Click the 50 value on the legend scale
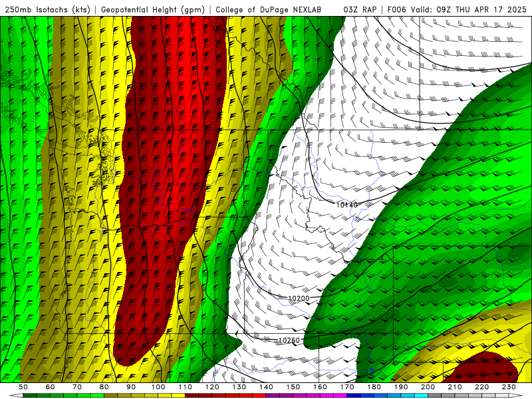Image resolution: width=532 pixels, height=399 pixels. (x=23, y=387)
